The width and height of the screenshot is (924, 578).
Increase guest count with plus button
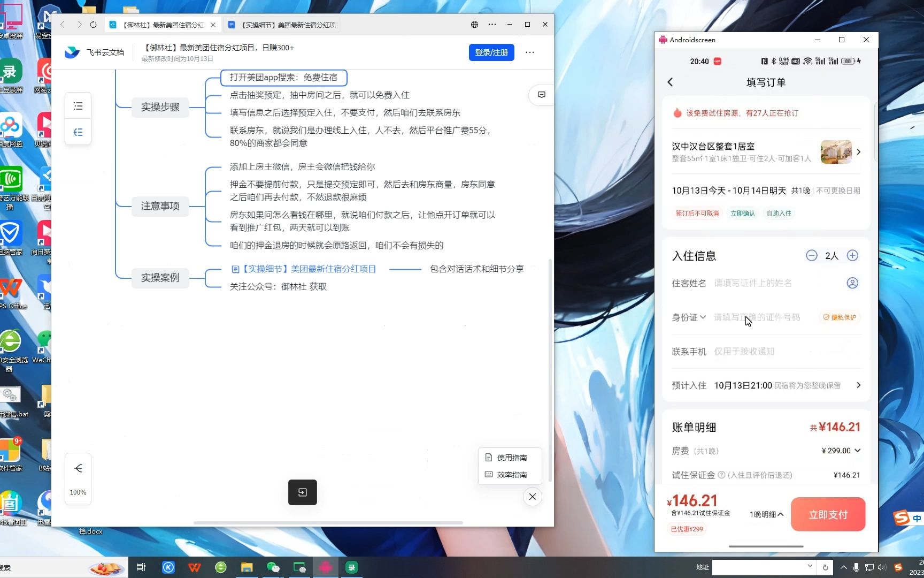pyautogui.click(x=853, y=256)
